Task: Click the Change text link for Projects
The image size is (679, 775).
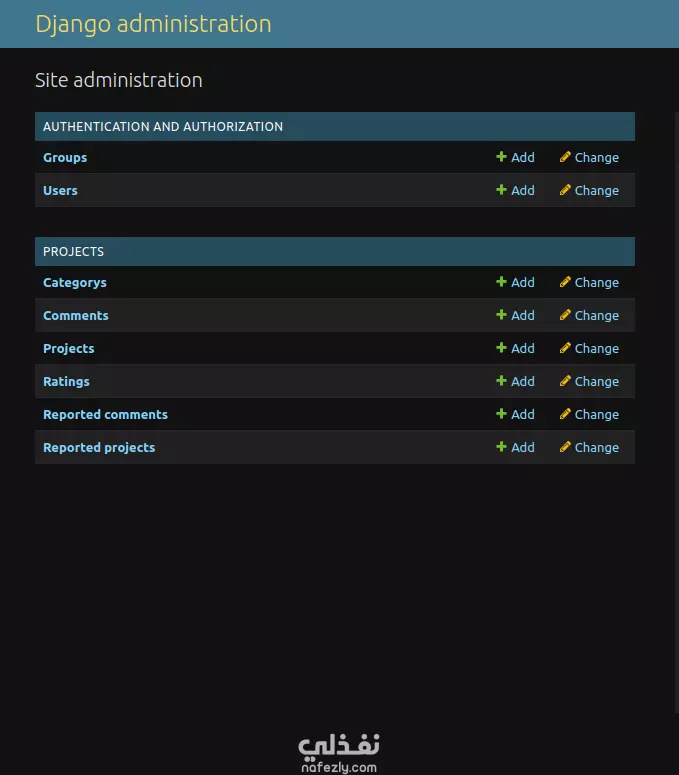Action: click(596, 349)
